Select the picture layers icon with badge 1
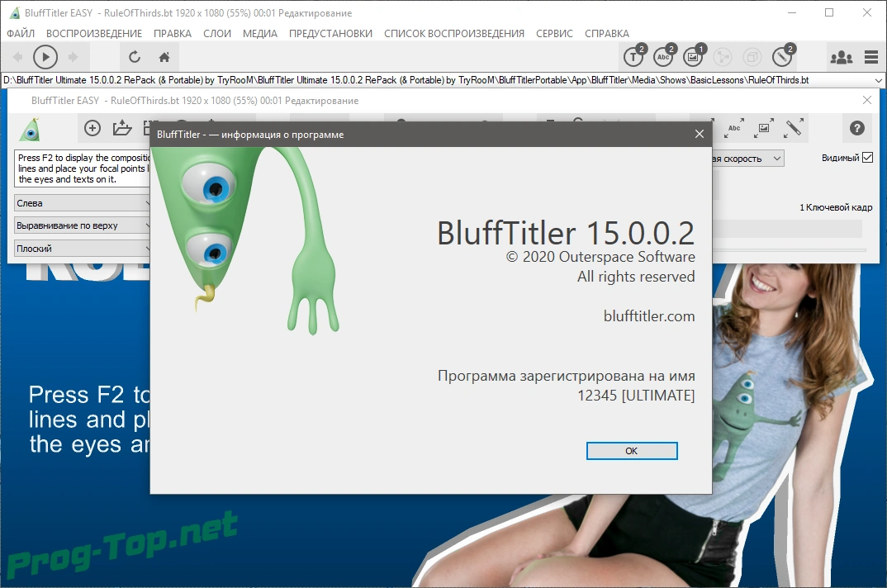The width and height of the screenshot is (887, 588). coord(694,55)
